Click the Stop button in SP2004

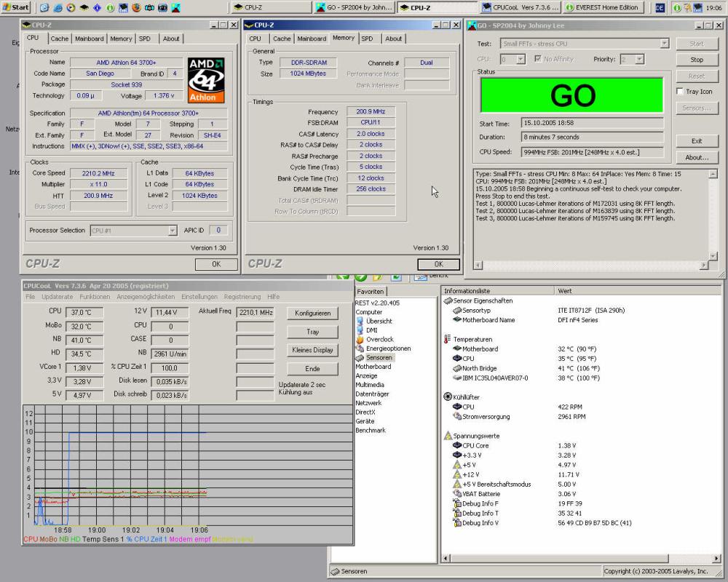(697, 60)
